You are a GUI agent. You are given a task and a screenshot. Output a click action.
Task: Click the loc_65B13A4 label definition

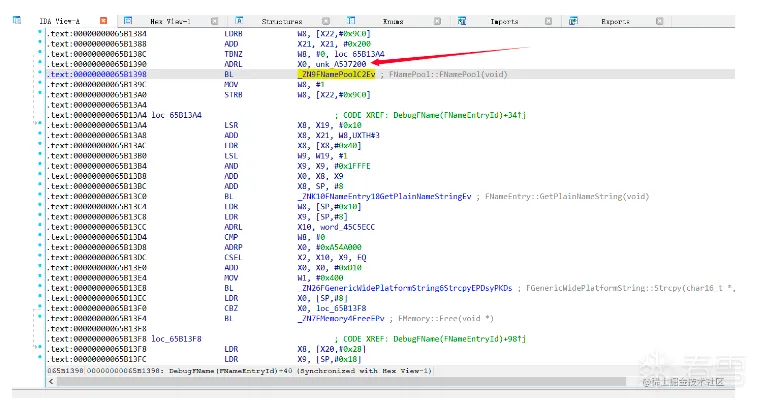click(x=177, y=115)
